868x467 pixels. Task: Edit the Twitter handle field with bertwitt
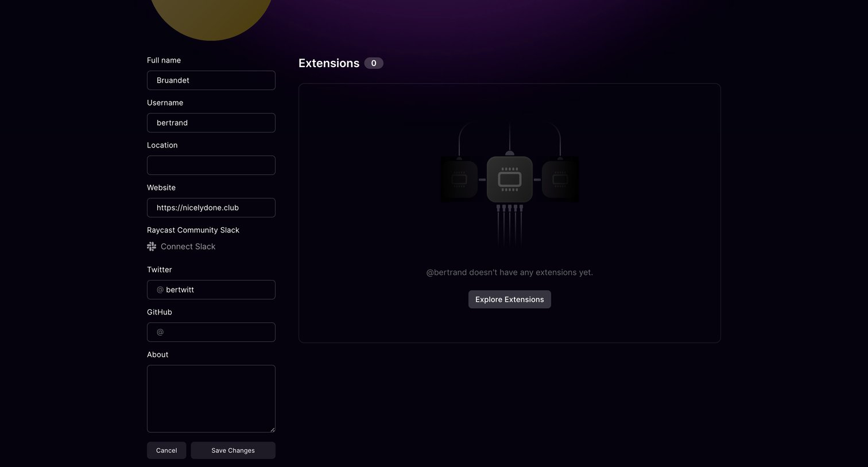pos(211,290)
